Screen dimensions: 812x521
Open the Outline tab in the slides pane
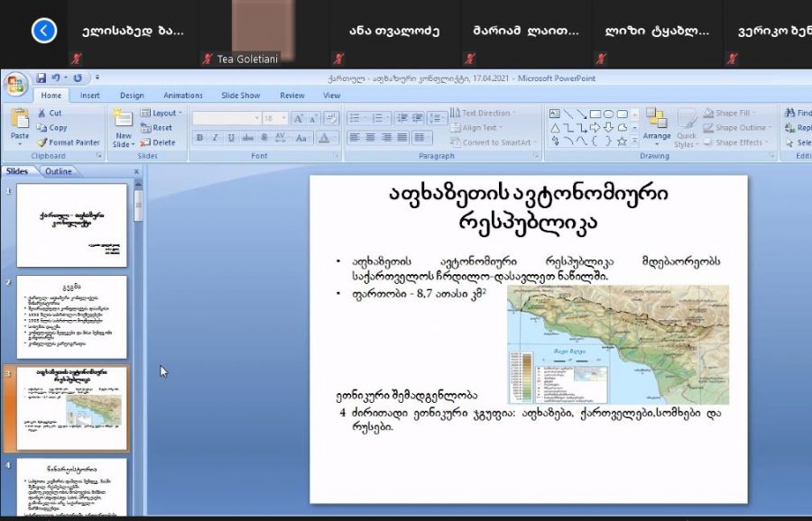point(59,171)
